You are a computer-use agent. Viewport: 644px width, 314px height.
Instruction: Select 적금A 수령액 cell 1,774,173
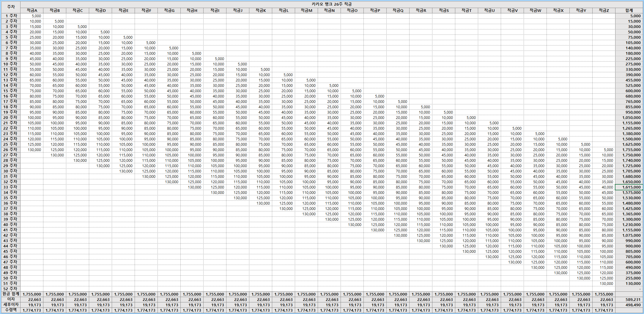(x=32, y=310)
